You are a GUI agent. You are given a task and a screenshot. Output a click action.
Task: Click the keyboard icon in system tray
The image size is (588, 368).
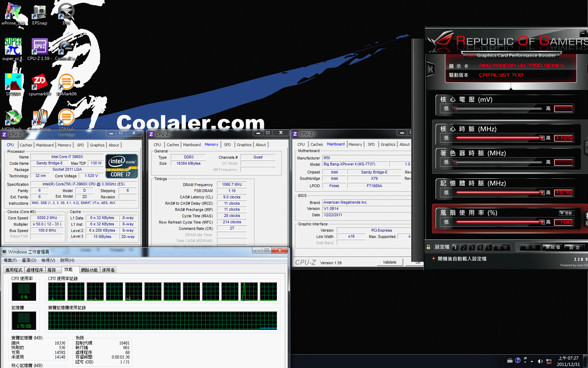point(510,361)
